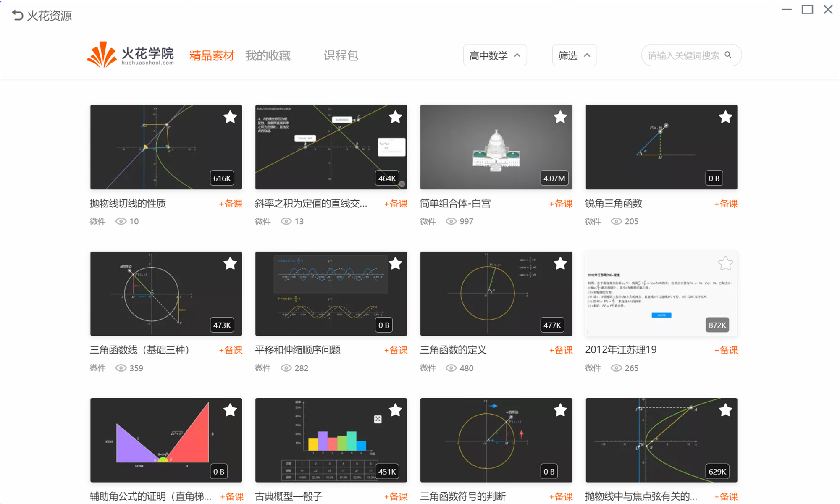Toggle favorite star on 抛物线切线的性质
The width and height of the screenshot is (840, 504).
(x=230, y=117)
